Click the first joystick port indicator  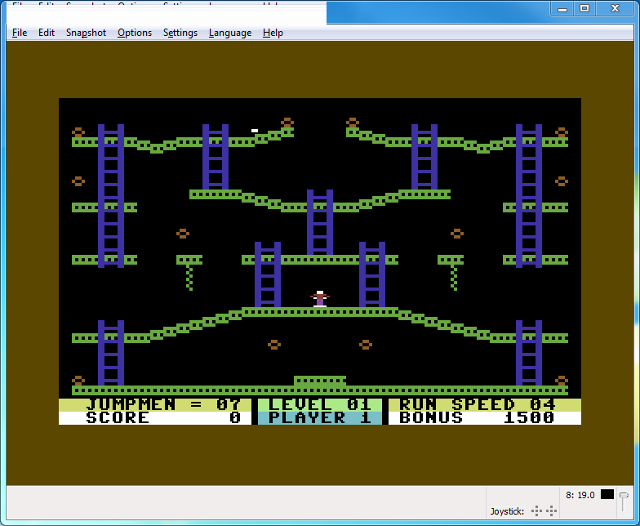tap(536, 510)
